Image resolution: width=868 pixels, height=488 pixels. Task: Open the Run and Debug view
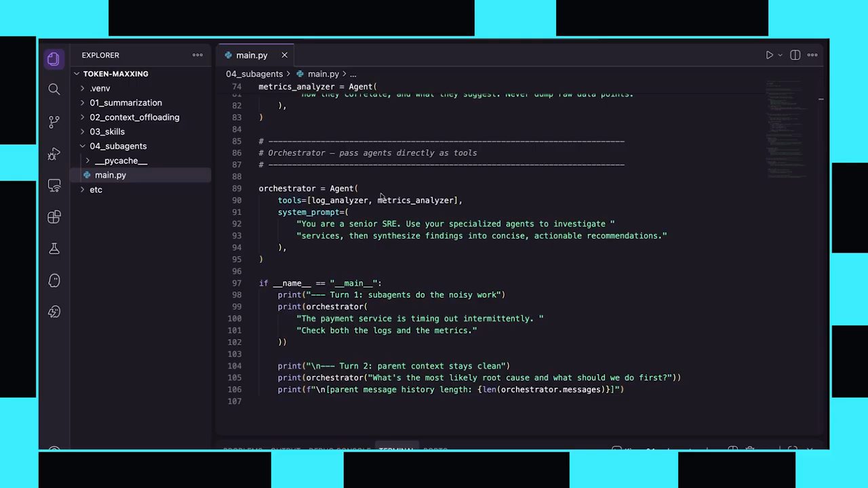(54, 153)
